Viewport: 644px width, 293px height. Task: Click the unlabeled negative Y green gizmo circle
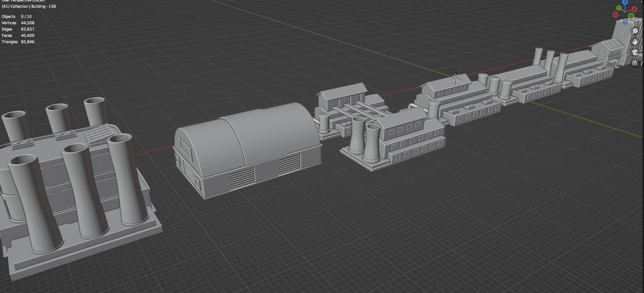click(x=631, y=16)
